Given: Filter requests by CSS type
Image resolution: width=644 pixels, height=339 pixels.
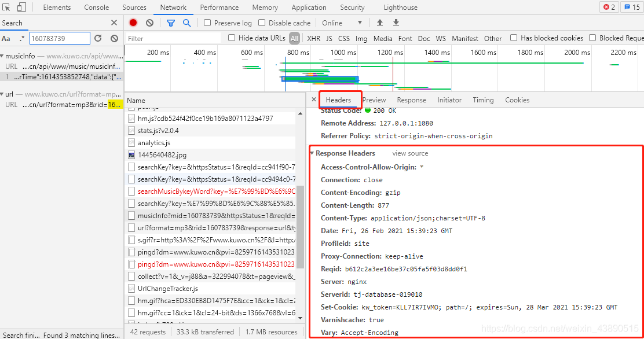Looking at the screenshot, I should [x=344, y=38].
